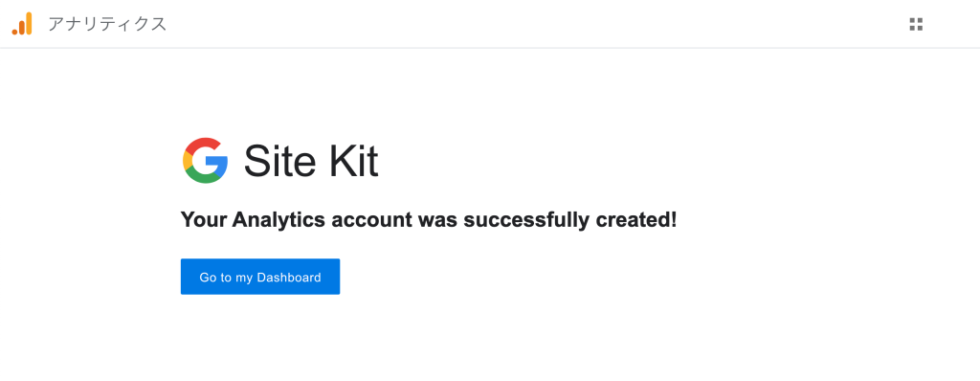The height and width of the screenshot is (381, 980).
Task: Select the アナリティクス header title
Action: coord(107,24)
